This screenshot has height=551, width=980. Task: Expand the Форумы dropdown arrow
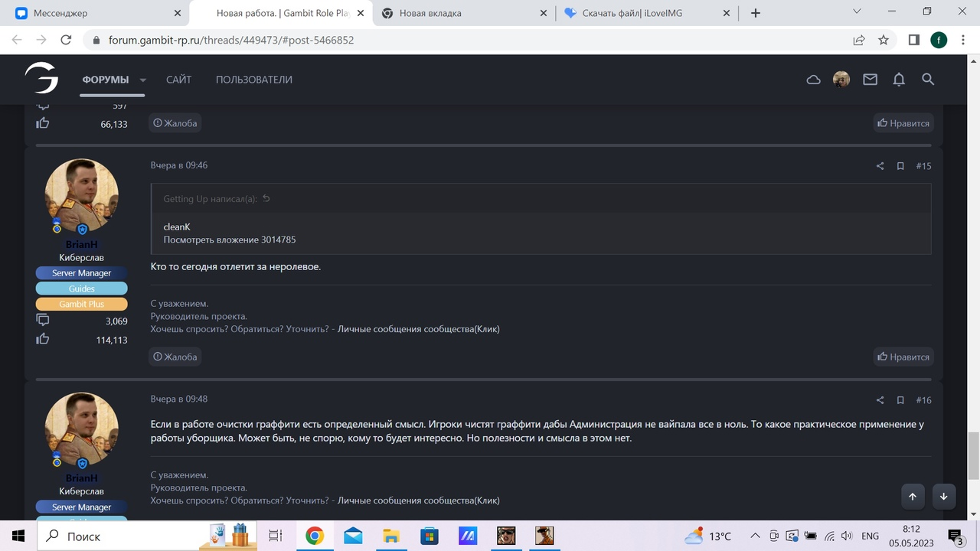point(143,80)
